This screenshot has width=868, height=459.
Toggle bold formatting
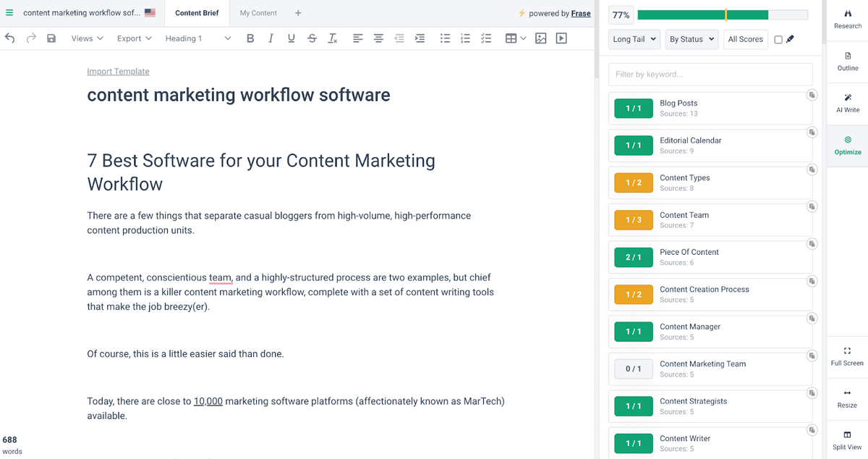pos(250,38)
